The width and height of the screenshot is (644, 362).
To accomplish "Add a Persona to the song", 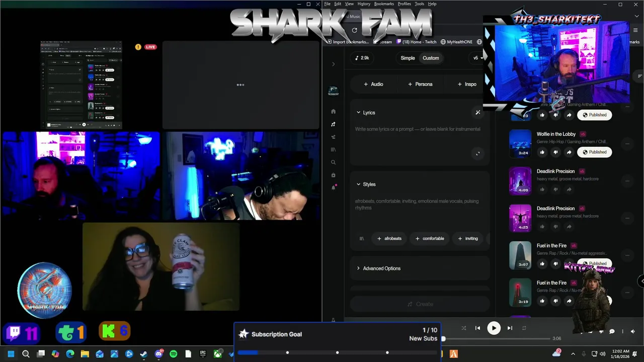I will point(420,84).
